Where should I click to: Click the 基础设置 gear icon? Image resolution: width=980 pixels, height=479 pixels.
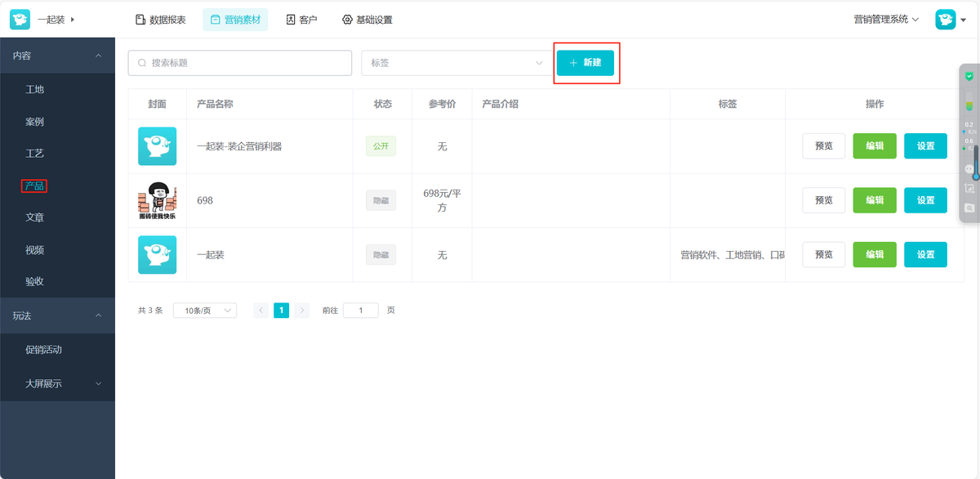pos(347,20)
